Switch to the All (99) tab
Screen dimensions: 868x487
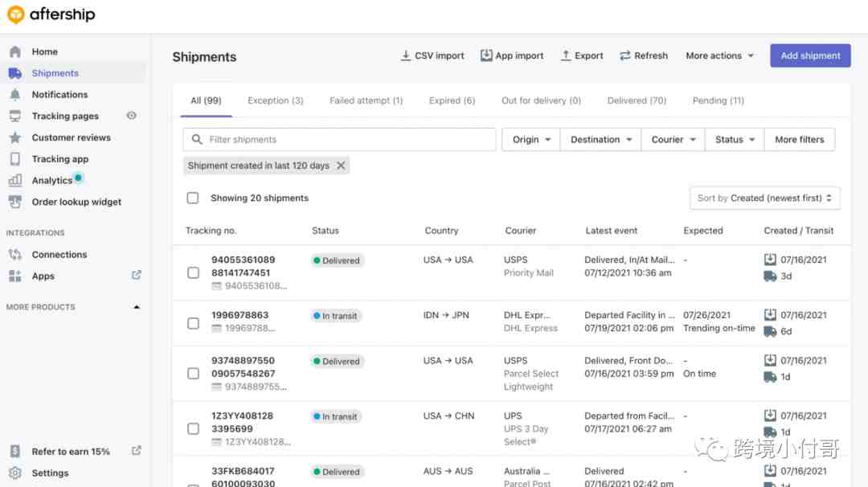(x=206, y=100)
